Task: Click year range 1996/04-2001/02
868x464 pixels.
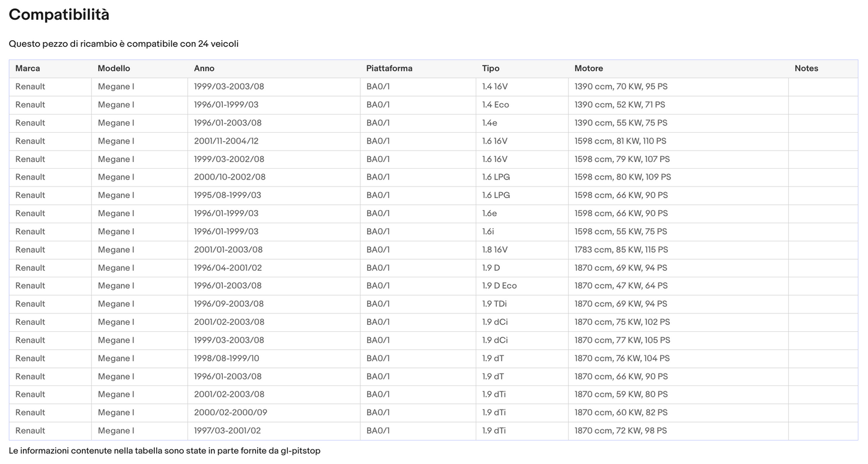Action: click(228, 268)
